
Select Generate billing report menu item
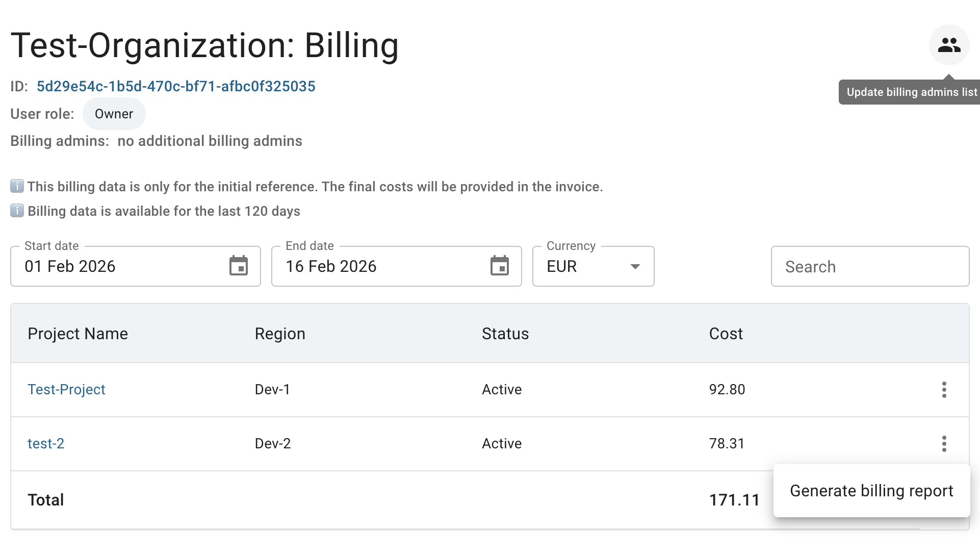tap(871, 491)
